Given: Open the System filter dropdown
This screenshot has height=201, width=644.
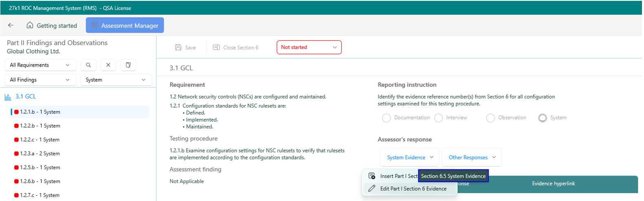Looking at the screenshot, I should pos(116,80).
